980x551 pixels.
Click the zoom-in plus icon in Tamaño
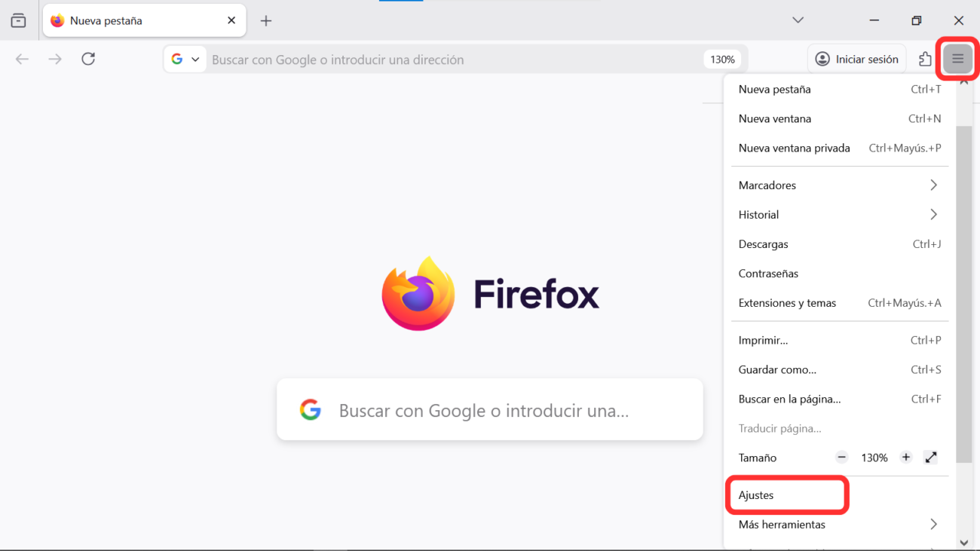(906, 458)
